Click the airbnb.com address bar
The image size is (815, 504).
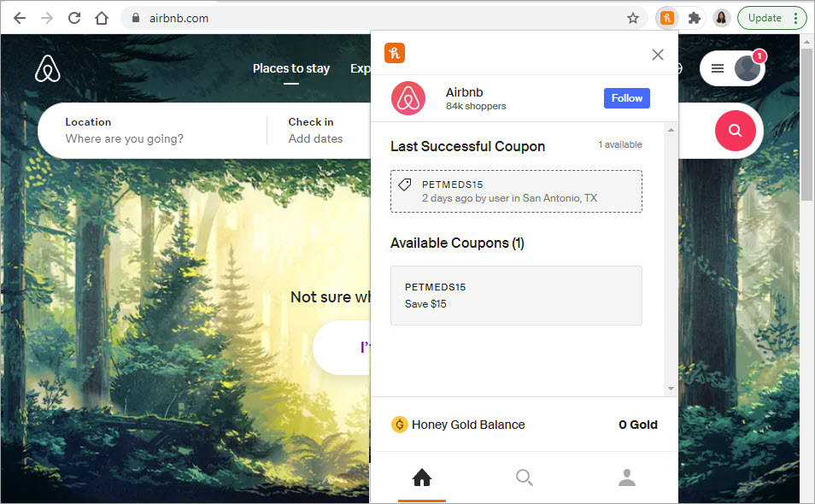tap(384, 18)
